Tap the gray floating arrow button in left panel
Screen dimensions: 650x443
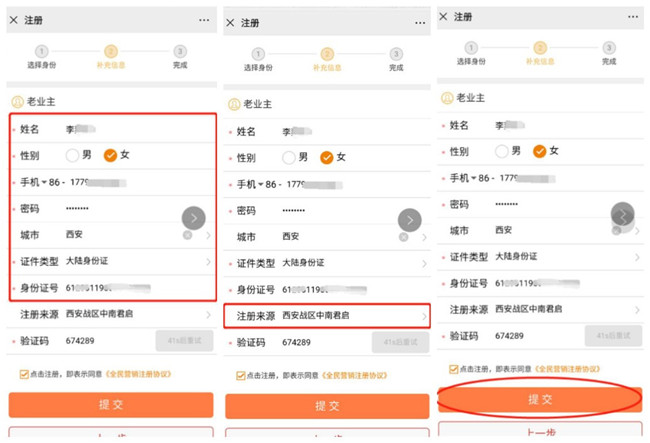[193, 218]
